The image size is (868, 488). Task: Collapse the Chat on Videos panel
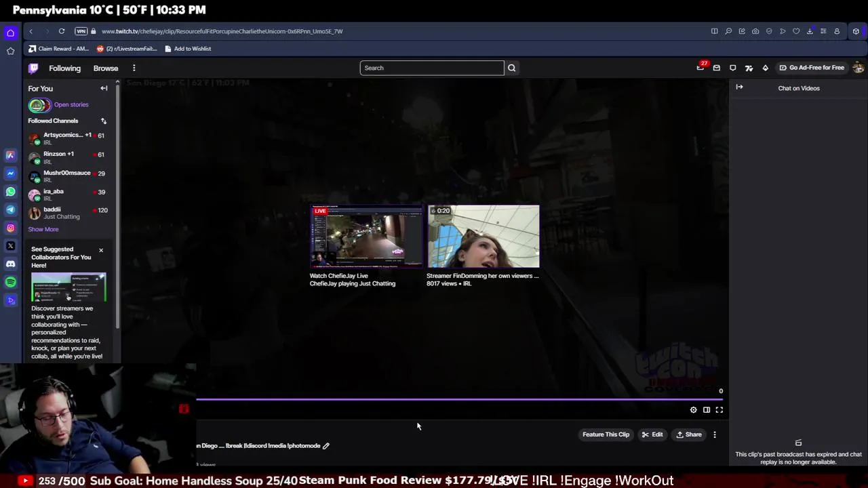[739, 87]
